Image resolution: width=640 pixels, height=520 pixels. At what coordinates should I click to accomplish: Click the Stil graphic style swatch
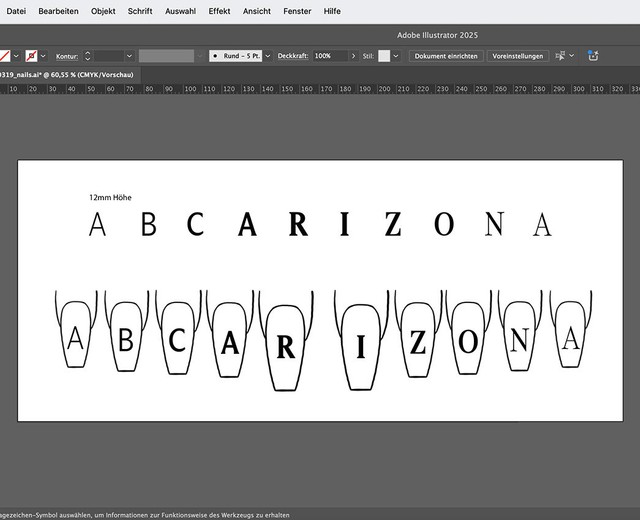point(383,56)
